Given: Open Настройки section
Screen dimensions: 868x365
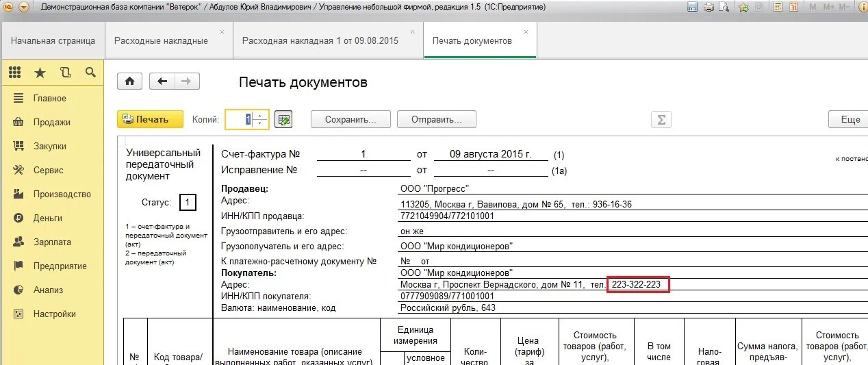Looking at the screenshot, I should pos(52,314).
